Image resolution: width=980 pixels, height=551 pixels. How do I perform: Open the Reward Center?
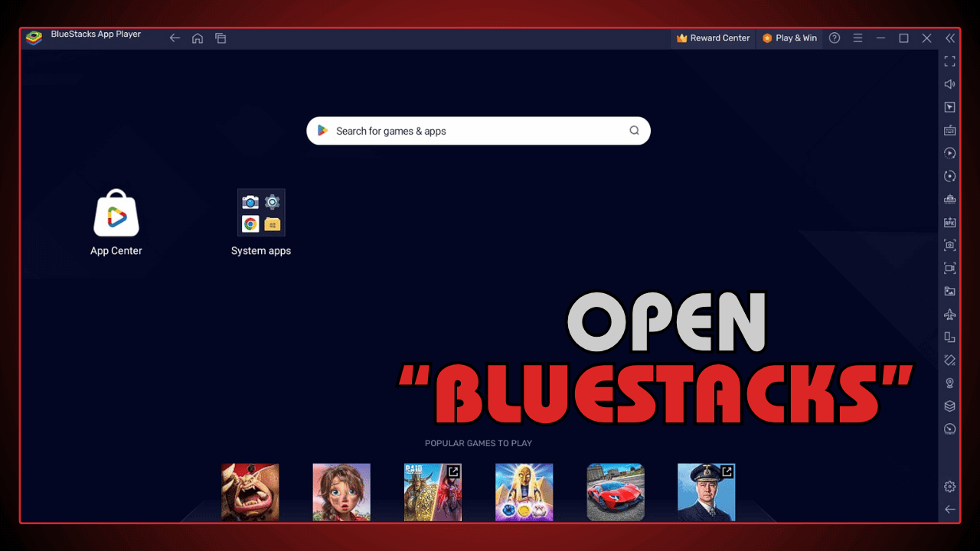tap(712, 37)
